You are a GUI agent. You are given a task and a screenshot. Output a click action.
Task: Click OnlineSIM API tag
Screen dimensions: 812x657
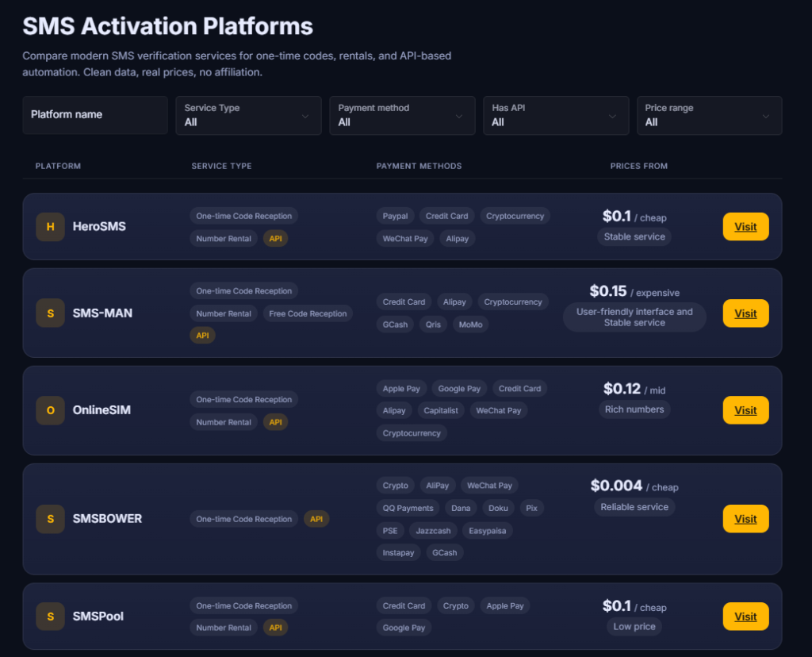click(x=275, y=422)
